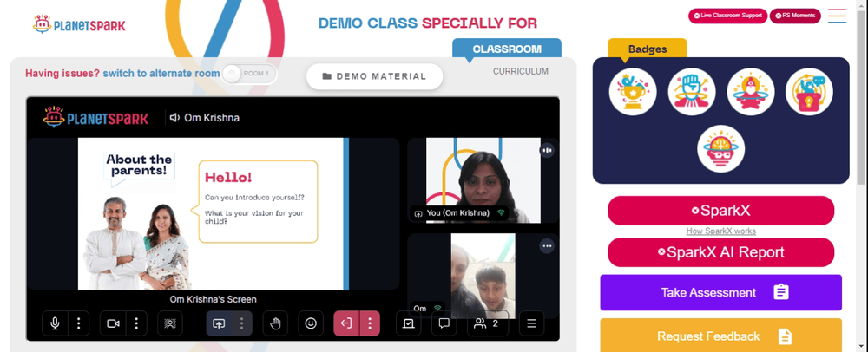Select the meditating wizard badge
Screen dimensions: 868x352
750,92
